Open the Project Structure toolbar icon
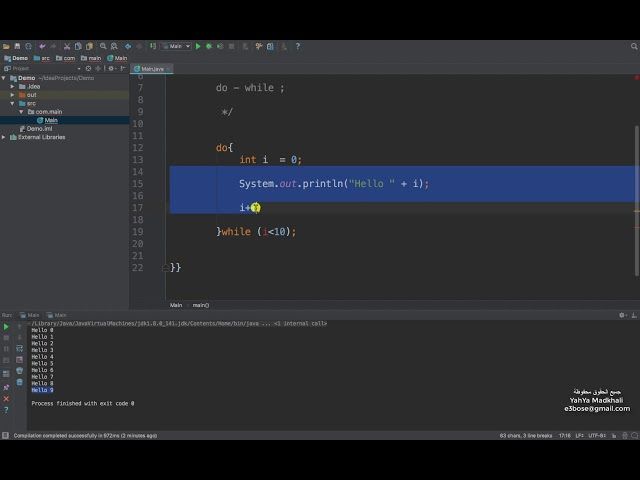Viewport: 640px width, 480px height. 270,47
